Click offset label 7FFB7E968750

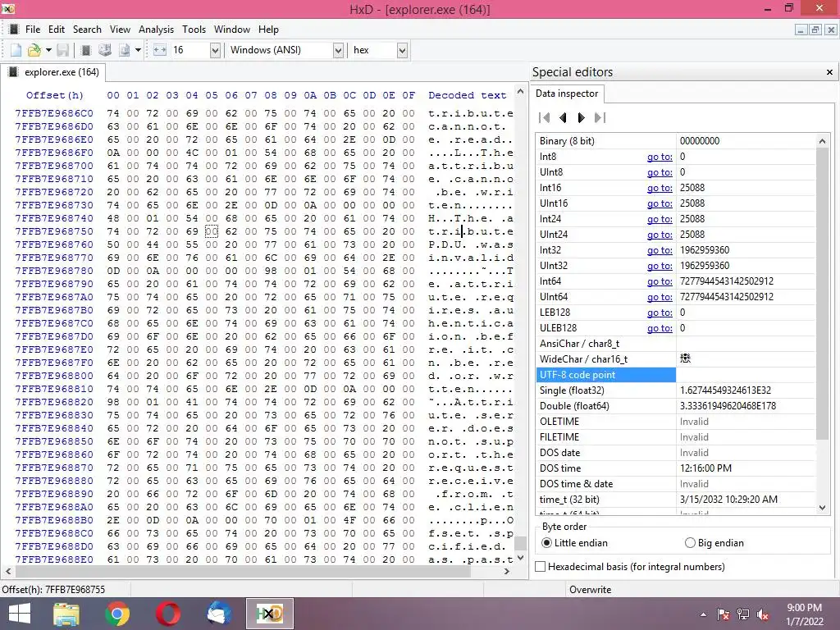(x=54, y=231)
